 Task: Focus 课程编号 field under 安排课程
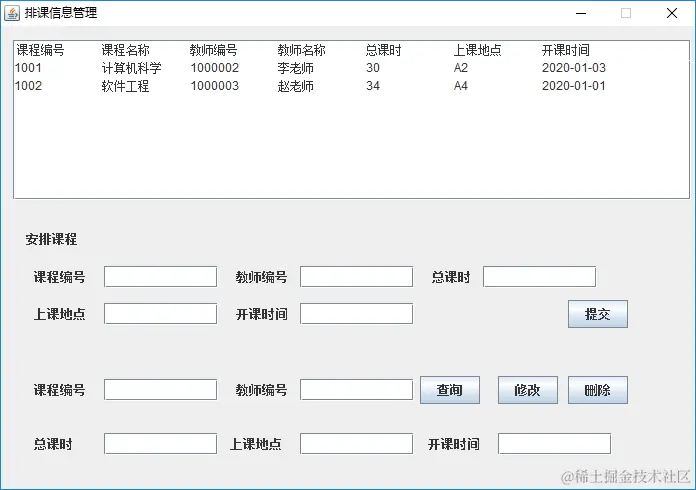click(161, 277)
